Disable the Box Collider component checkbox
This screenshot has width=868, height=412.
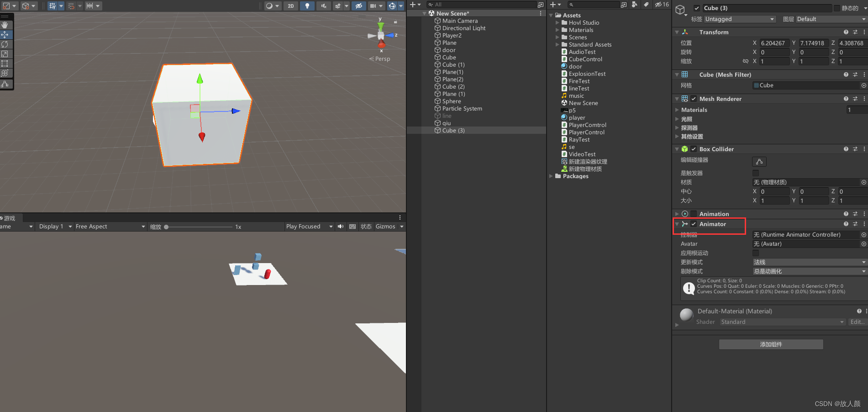[694, 149]
